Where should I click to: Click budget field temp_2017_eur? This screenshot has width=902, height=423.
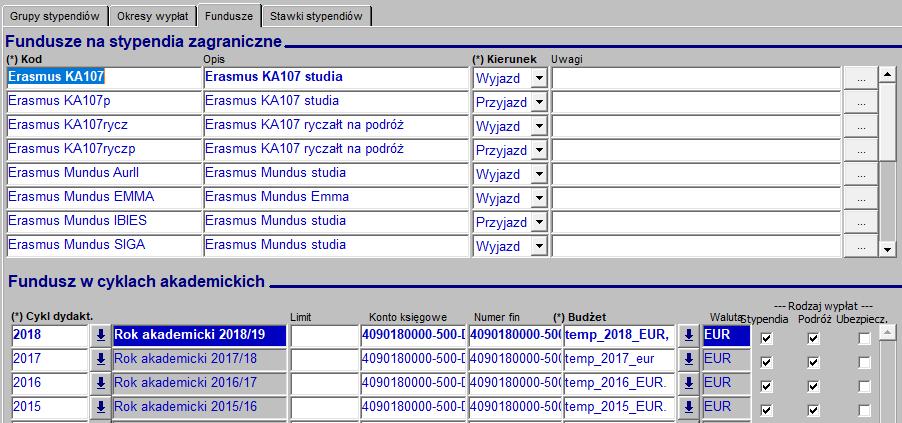[619, 360]
